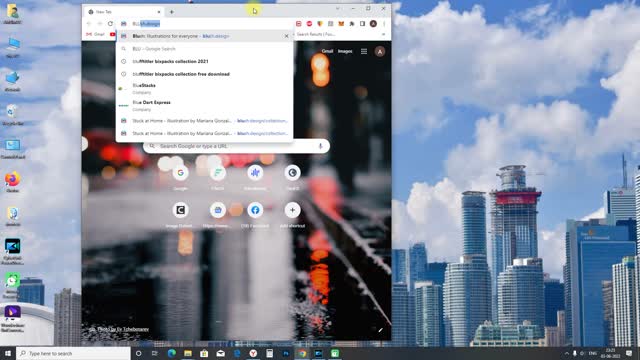Open Cortana circle in the taskbar

[138, 353]
